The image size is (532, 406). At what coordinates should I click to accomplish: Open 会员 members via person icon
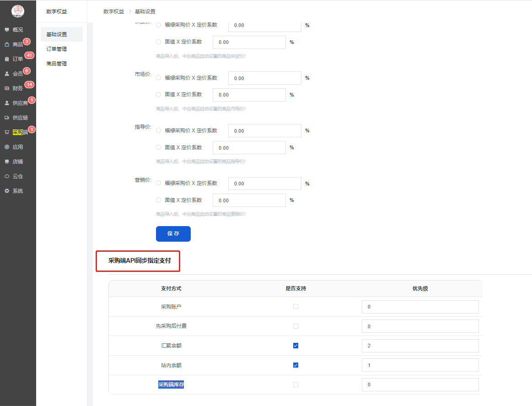point(7,74)
